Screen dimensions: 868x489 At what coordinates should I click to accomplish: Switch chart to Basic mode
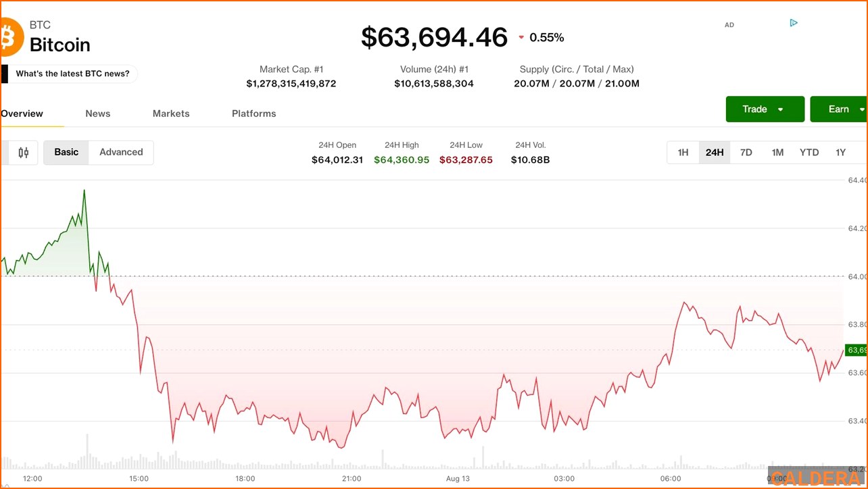tap(66, 153)
